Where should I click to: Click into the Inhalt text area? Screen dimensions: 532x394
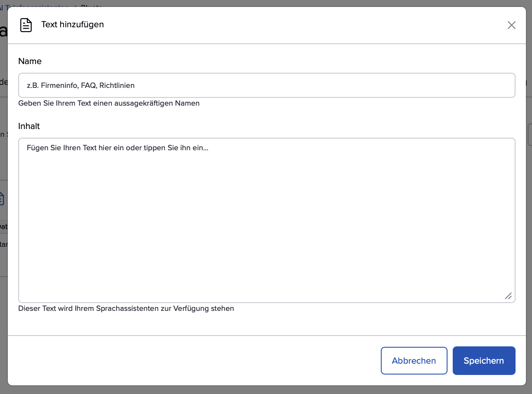click(267, 220)
